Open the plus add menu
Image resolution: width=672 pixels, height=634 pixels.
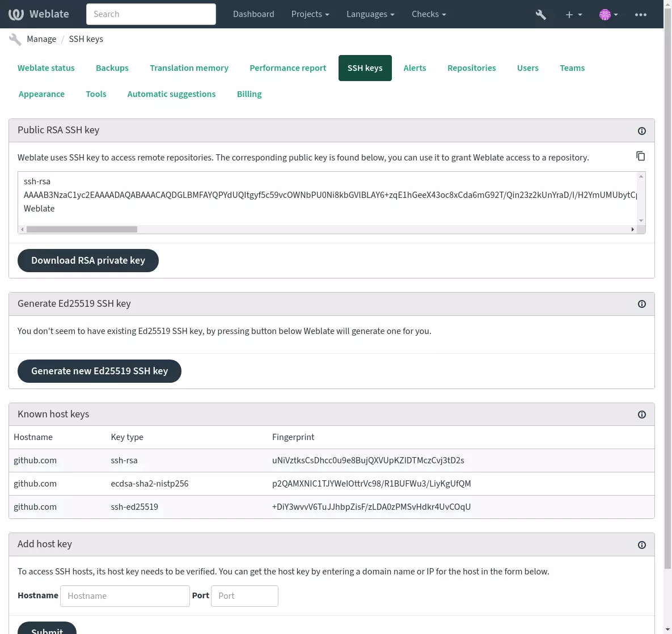tap(573, 15)
